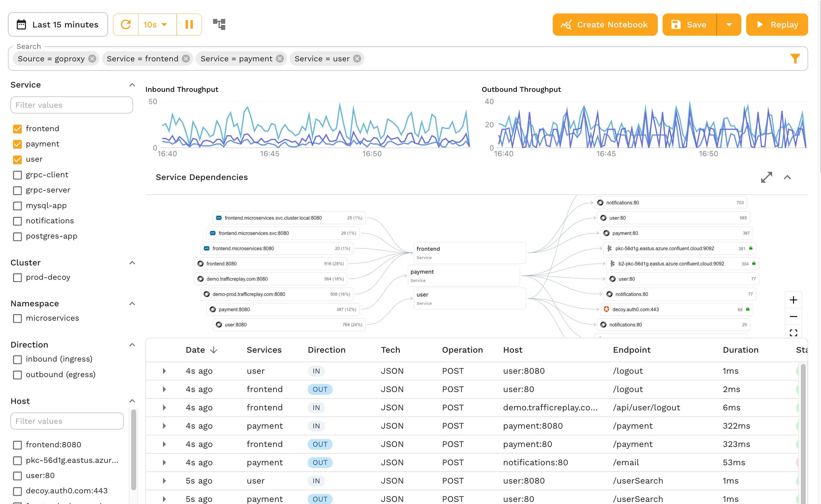Enable the grpc-client service filter
Screen dimensions: 821x504
click(x=17, y=175)
